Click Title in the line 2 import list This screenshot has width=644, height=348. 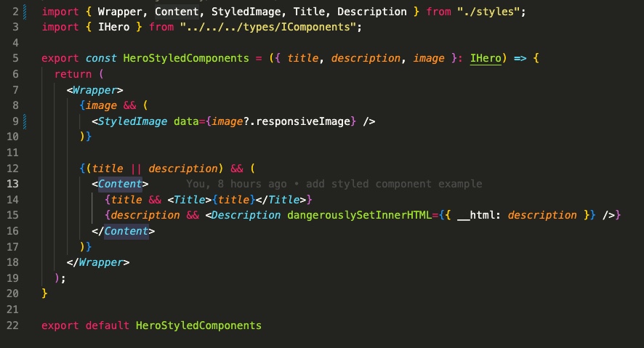[309, 12]
